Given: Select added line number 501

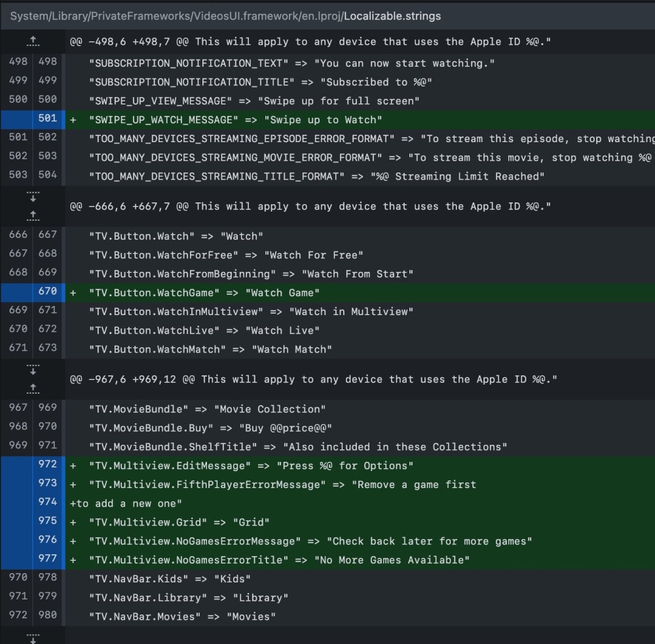Looking at the screenshot, I should pos(48,119).
